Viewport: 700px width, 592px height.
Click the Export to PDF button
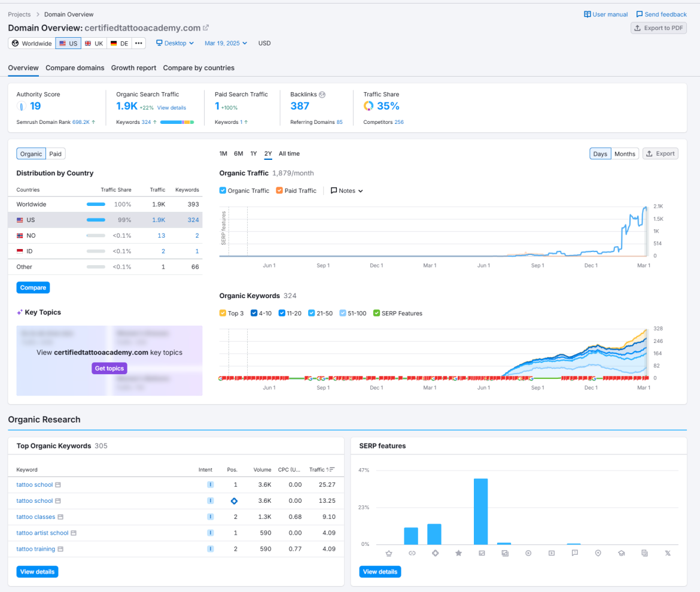pos(658,28)
